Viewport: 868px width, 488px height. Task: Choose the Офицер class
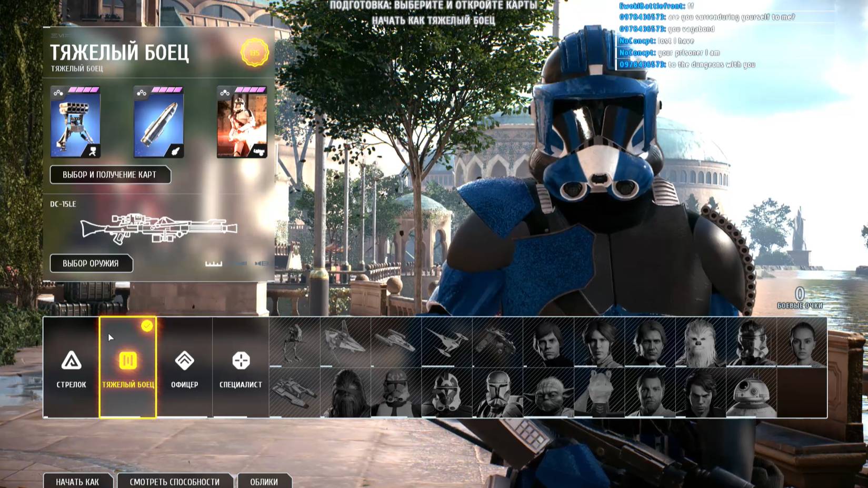click(184, 367)
